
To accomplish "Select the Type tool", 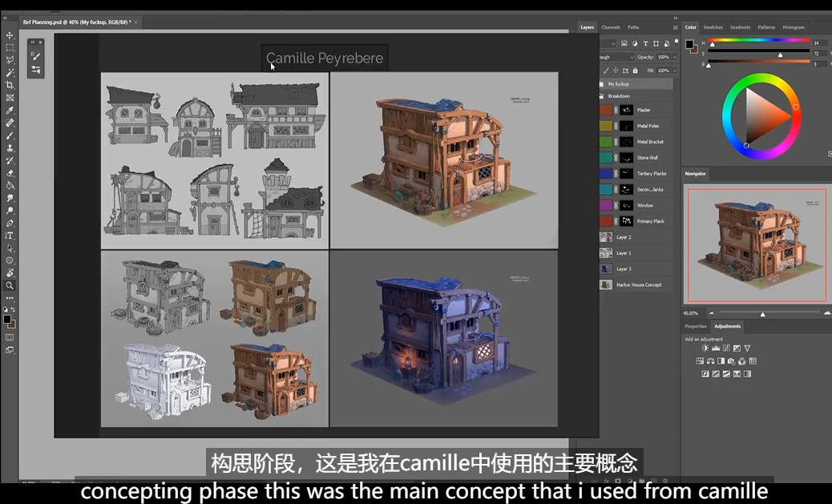I will click(x=10, y=236).
